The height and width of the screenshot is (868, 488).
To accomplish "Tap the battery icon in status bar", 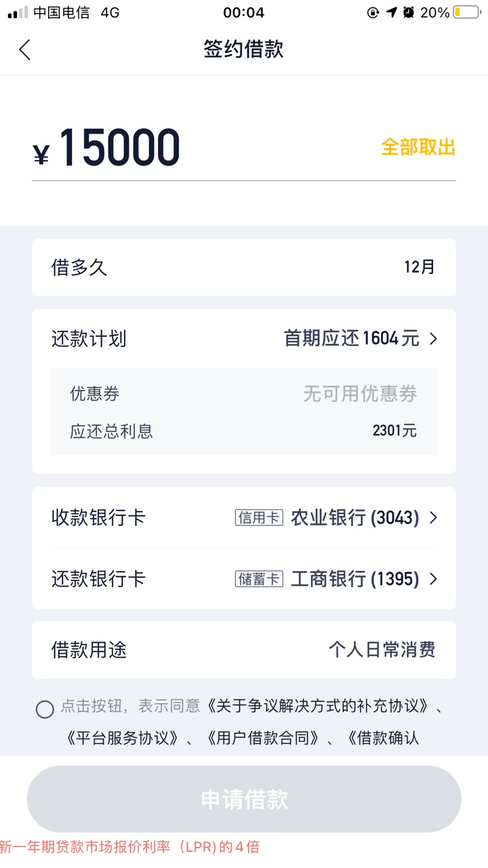I will tap(467, 12).
